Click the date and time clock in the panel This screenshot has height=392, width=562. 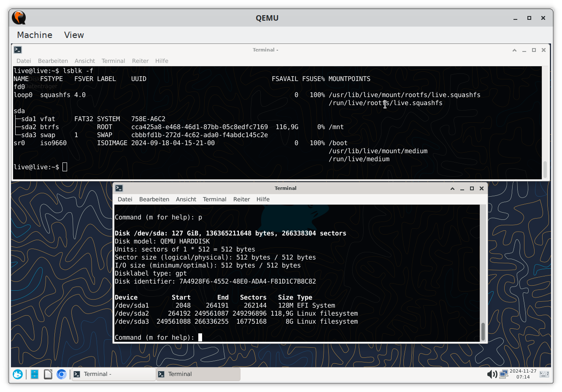tap(523, 374)
